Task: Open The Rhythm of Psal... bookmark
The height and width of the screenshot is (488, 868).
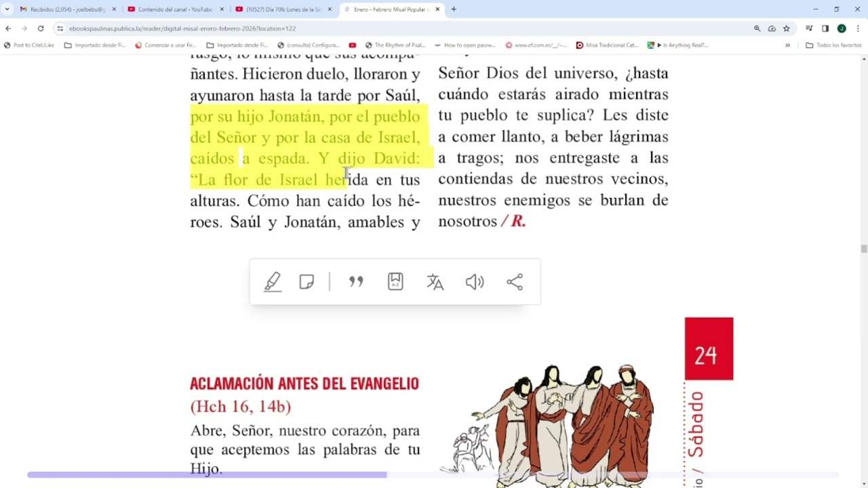Action: (395, 45)
